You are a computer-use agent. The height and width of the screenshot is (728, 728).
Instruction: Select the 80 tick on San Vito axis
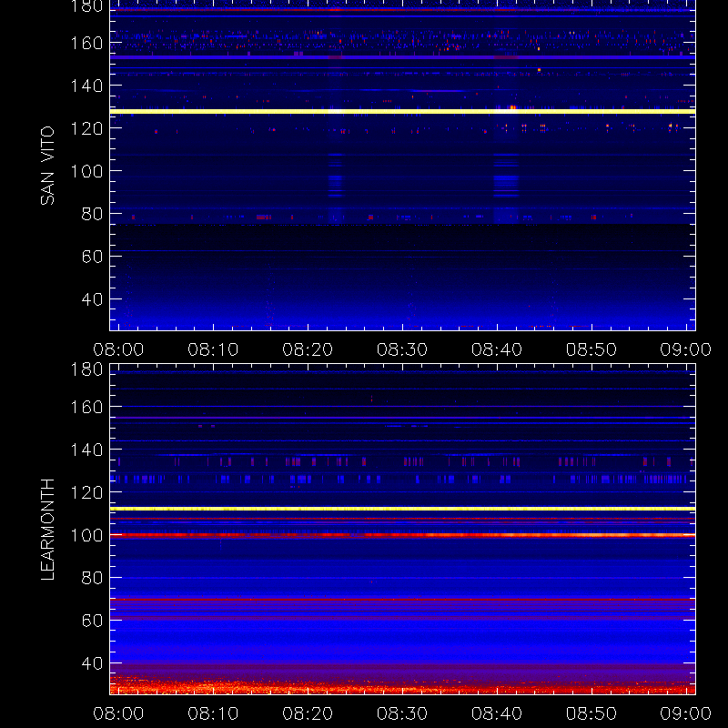tap(92, 214)
